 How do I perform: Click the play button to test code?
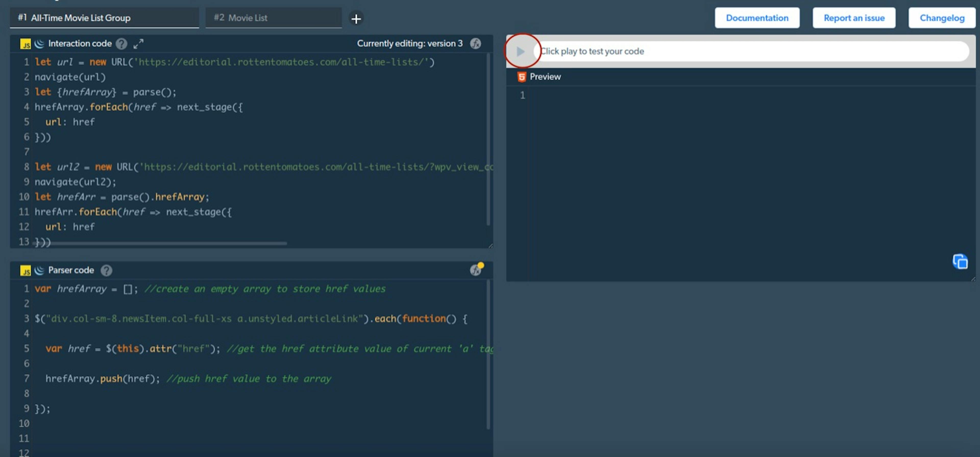pyautogui.click(x=520, y=51)
